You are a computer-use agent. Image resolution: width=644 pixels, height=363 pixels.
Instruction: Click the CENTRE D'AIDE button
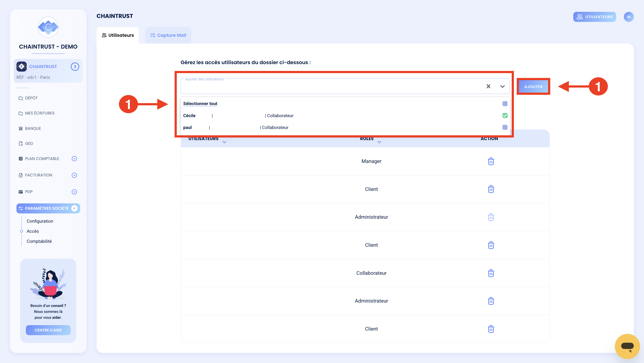point(48,330)
